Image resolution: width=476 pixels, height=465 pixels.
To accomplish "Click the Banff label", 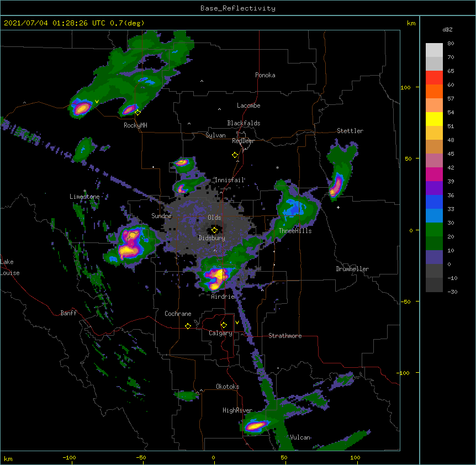I will (x=68, y=313).
